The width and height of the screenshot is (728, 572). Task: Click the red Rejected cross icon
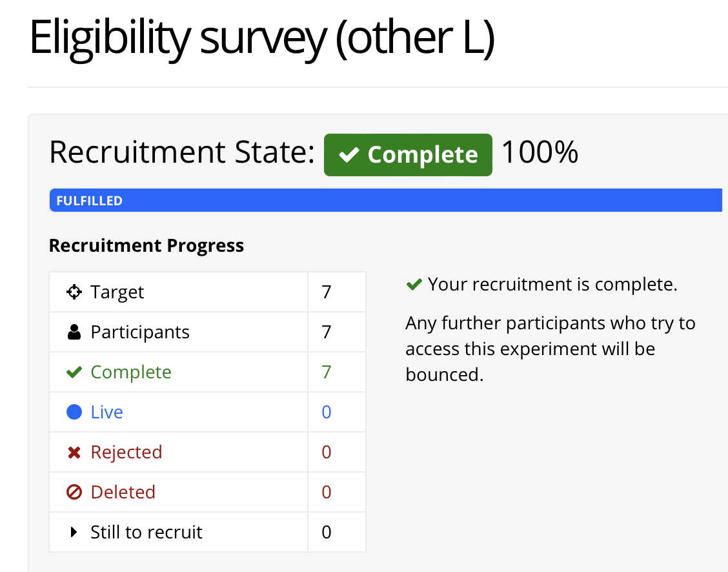point(74,452)
